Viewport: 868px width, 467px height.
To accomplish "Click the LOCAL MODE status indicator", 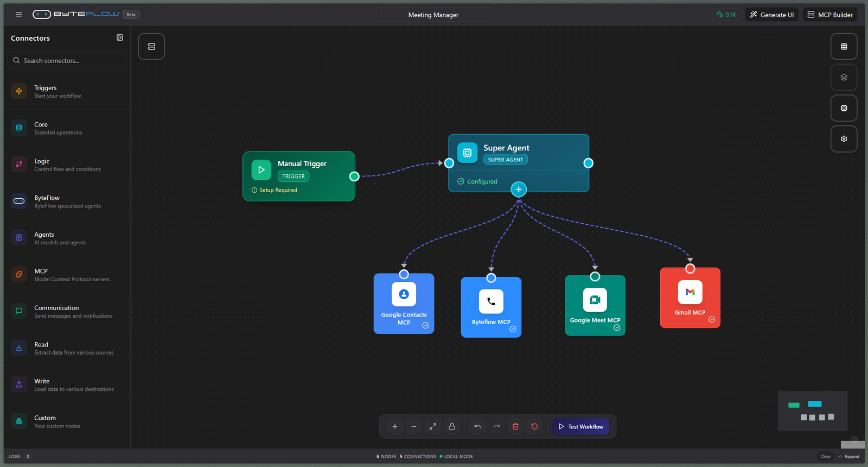I will coord(456,457).
